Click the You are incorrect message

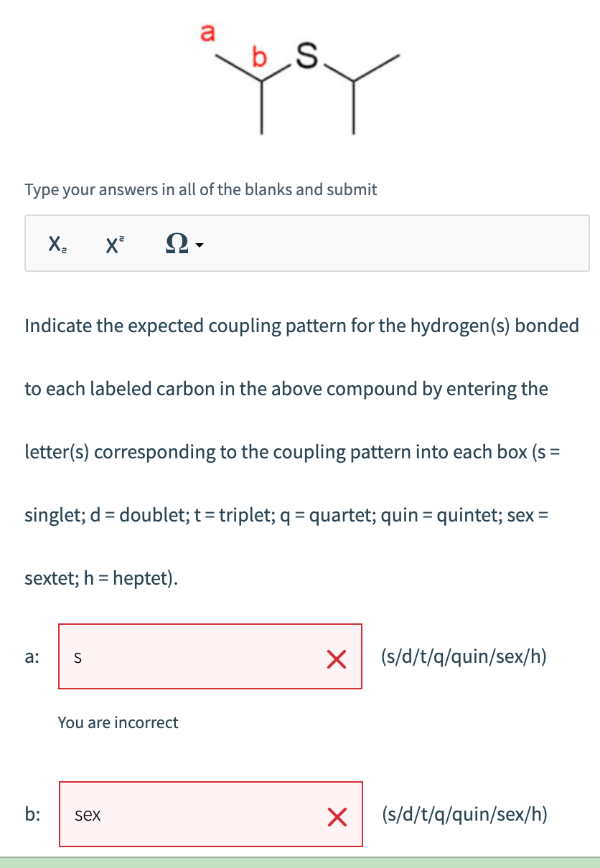(x=118, y=722)
